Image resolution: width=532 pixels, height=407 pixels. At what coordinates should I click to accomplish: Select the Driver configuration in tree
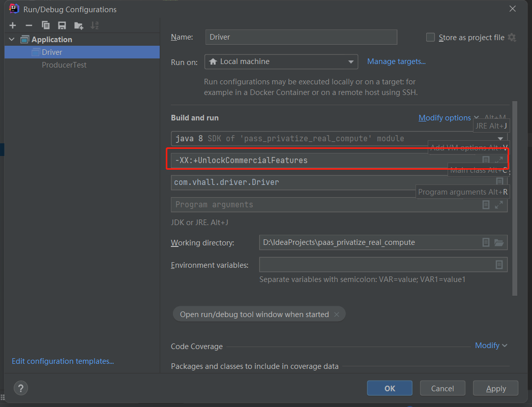pyautogui.click(x=52, y=52)
